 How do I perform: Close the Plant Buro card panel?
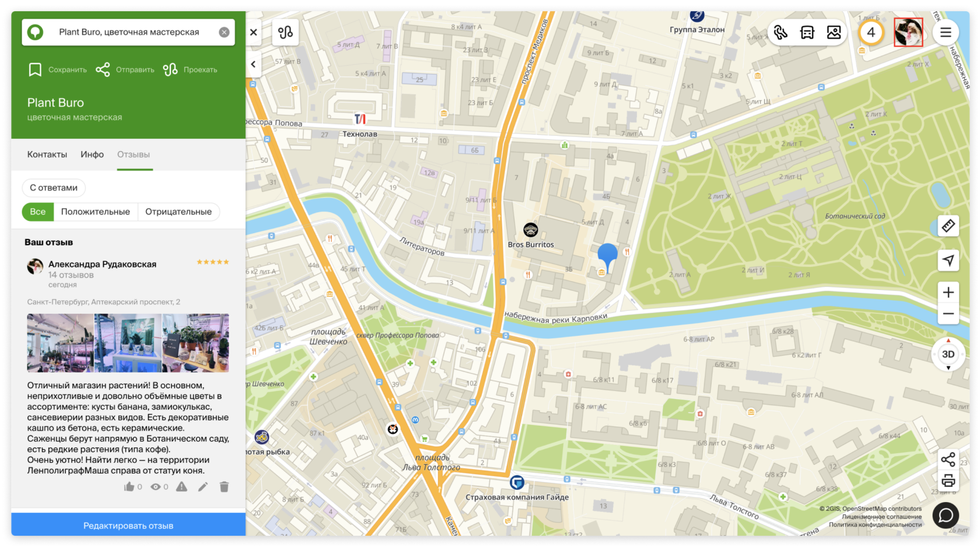253,32
